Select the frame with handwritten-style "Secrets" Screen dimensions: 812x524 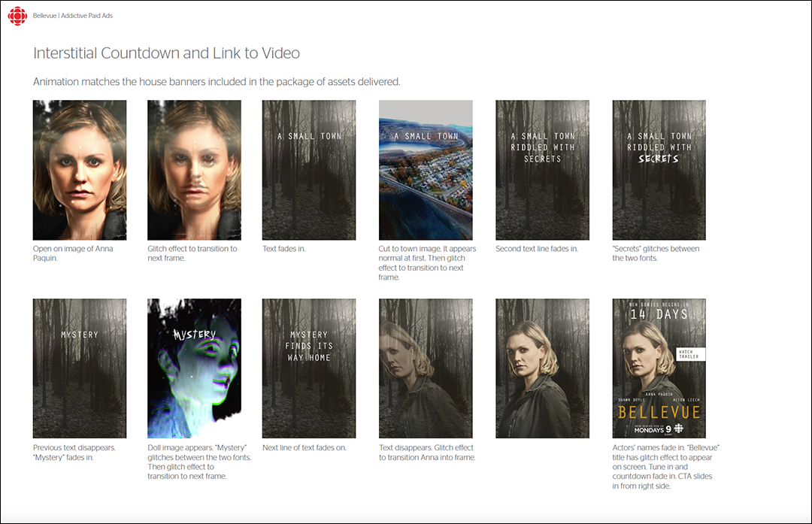pyautogui.click(x=659, y=170)
